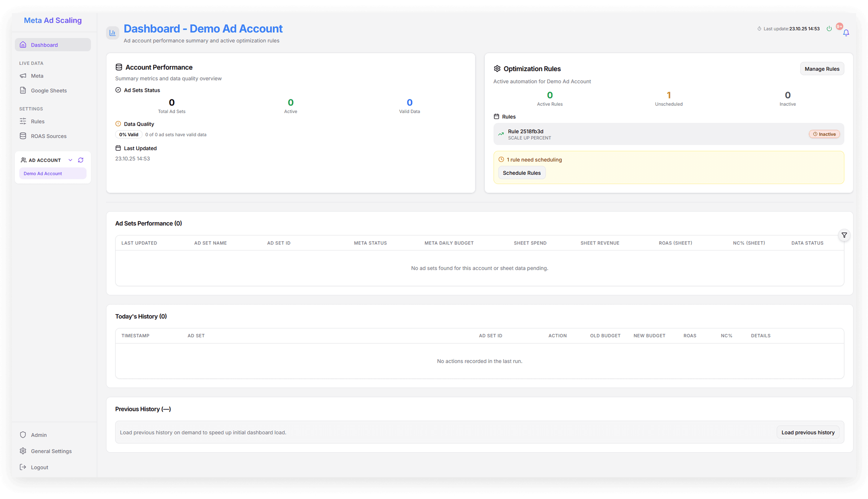
Task: Open the notifications bell with 9+ badge
Action: [x=846, y=32]
